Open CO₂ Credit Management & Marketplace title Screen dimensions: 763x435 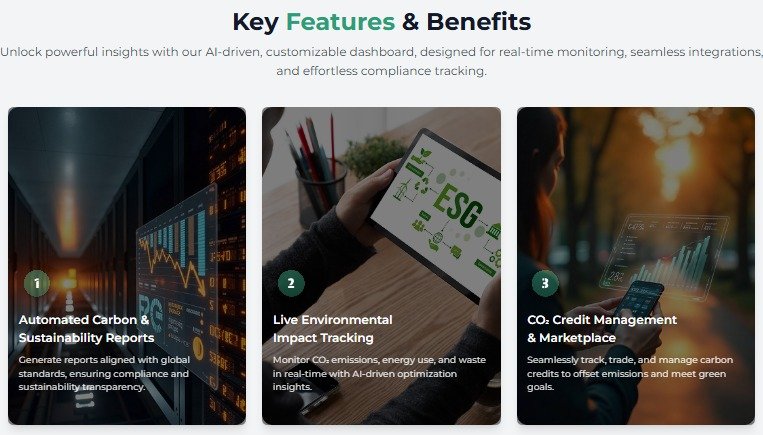pos(602,328)
